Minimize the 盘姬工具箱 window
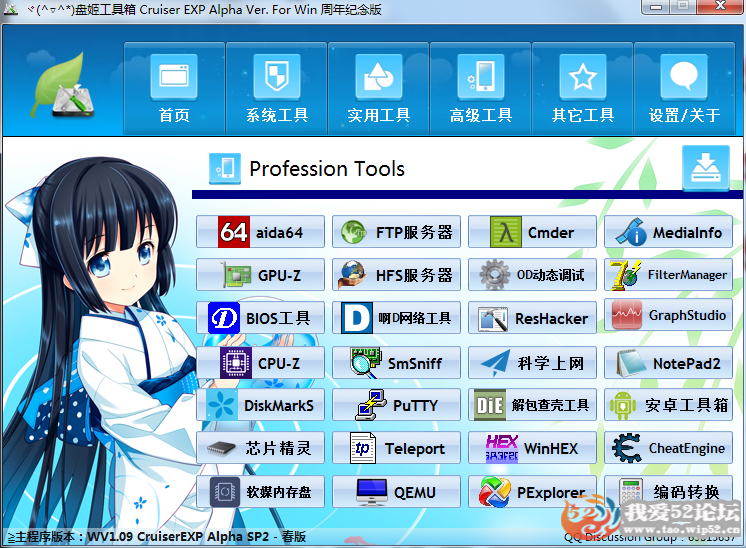Screen dimensions: 746x548 tap(656, 7)
